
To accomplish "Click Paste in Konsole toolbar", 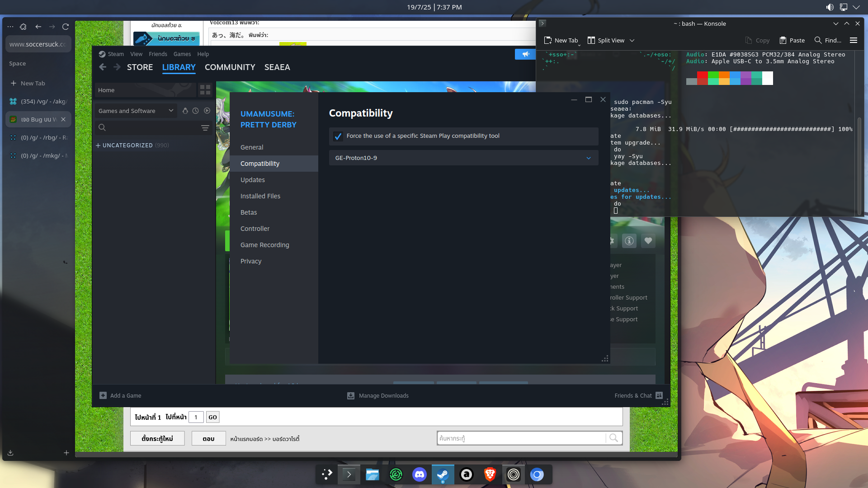I will (792, 40).
